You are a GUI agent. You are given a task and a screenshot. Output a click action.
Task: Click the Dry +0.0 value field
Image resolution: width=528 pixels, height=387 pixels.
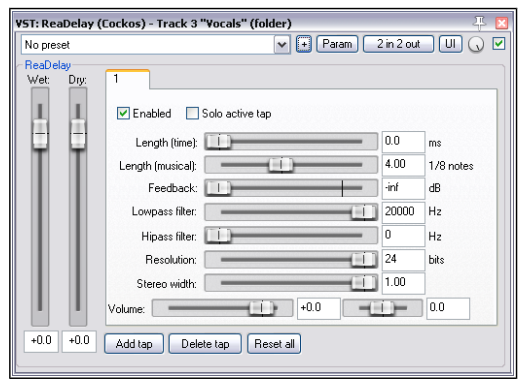[x=79, y=341]
